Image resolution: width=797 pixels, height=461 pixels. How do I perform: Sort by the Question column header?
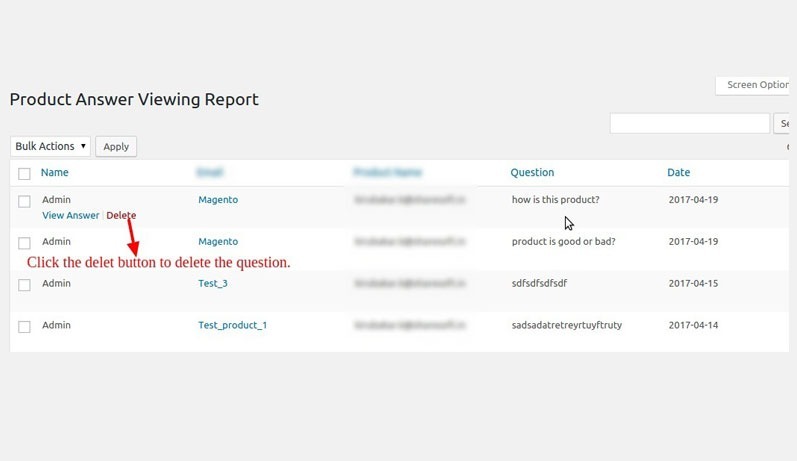pos(532,172)
